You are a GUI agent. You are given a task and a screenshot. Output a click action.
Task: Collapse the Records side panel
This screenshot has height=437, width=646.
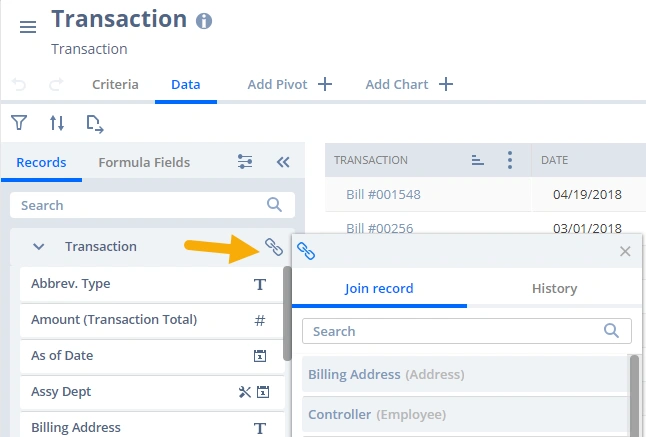282,162
